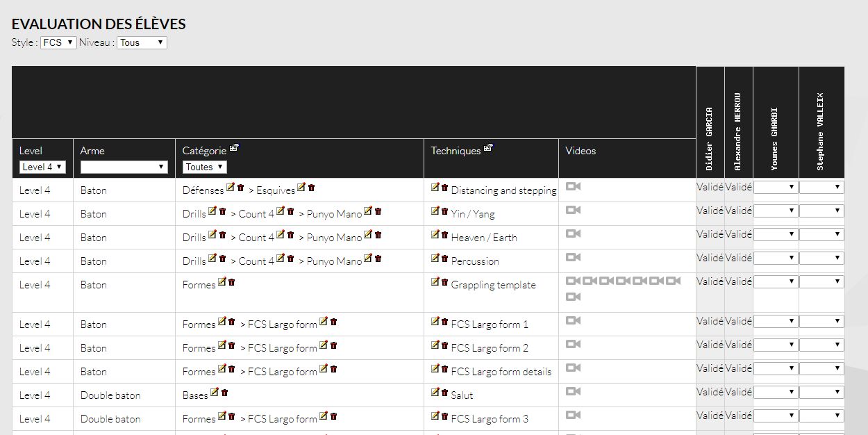The width and height of the screenshot is (868, 435).
Task: Click the trash icon before Percussion technique
Action: tap(444, 258)
